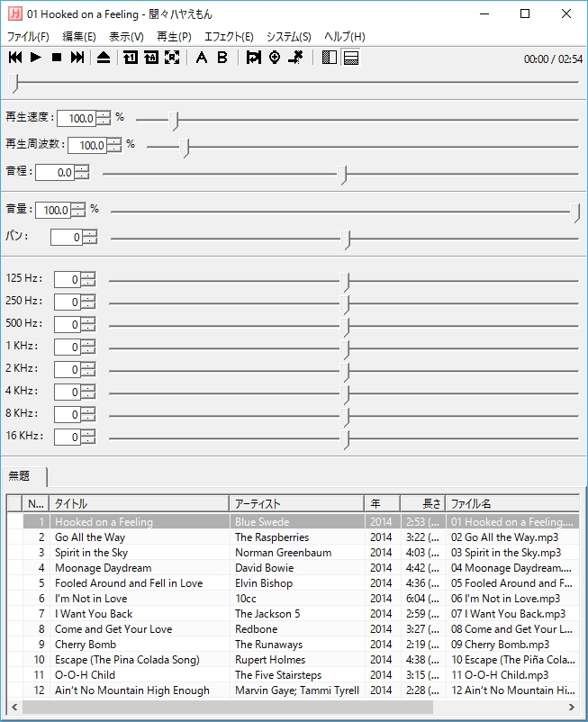Click the 250 Hz value input field
The height and width of the screenshot is (722, 588).
click(x=68, y=302)
